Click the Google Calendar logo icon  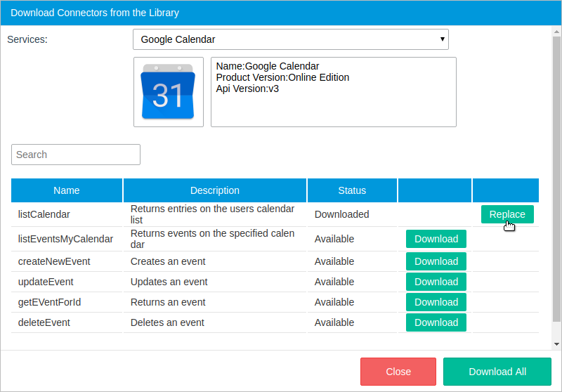168,92
